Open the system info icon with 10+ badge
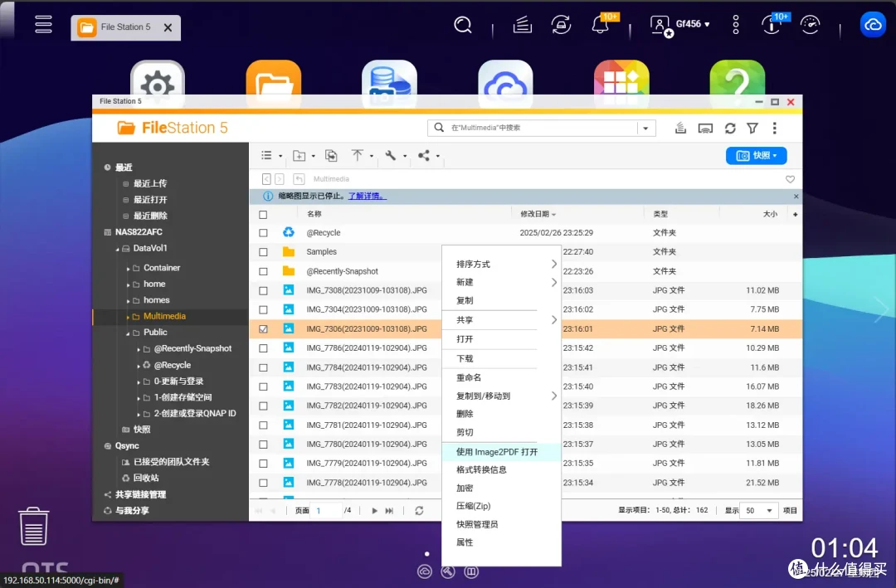 point(771,25)
